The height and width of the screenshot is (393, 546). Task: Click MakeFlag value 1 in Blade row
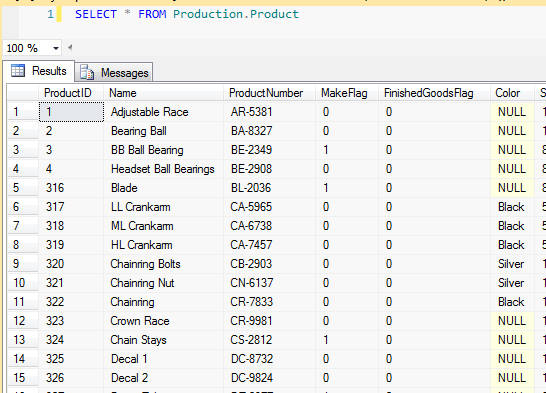(x=347, y=188)
